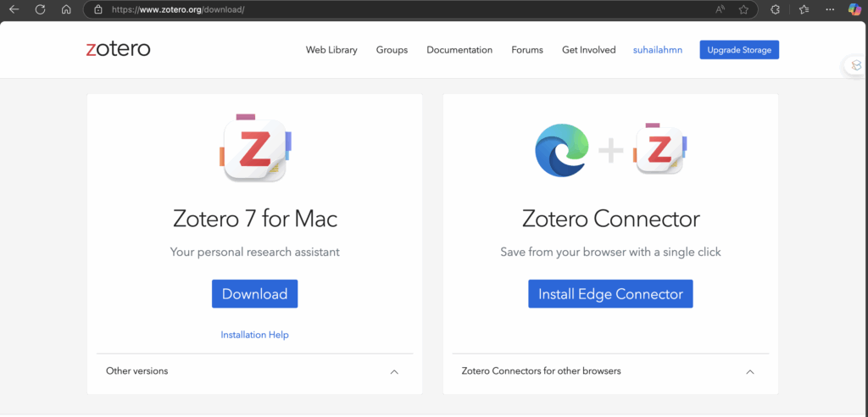Open the browser Extensions puzzle icon
The image size is (868, 417).
775,10
